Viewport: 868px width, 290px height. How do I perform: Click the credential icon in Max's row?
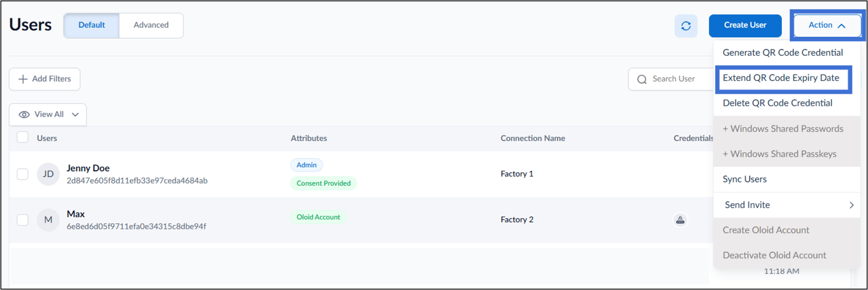(x=680, y=220)
